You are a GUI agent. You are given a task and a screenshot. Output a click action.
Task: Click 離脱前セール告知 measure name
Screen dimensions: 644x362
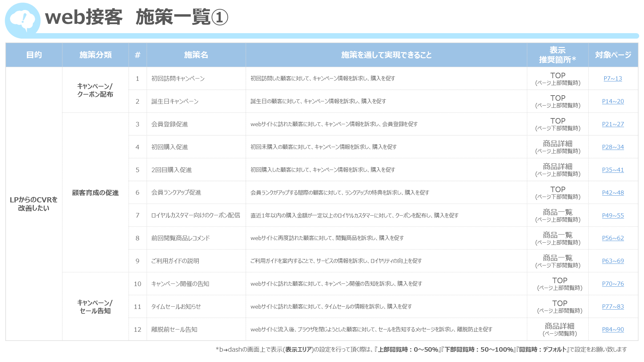pyautogui.click(x=174, y=330)
